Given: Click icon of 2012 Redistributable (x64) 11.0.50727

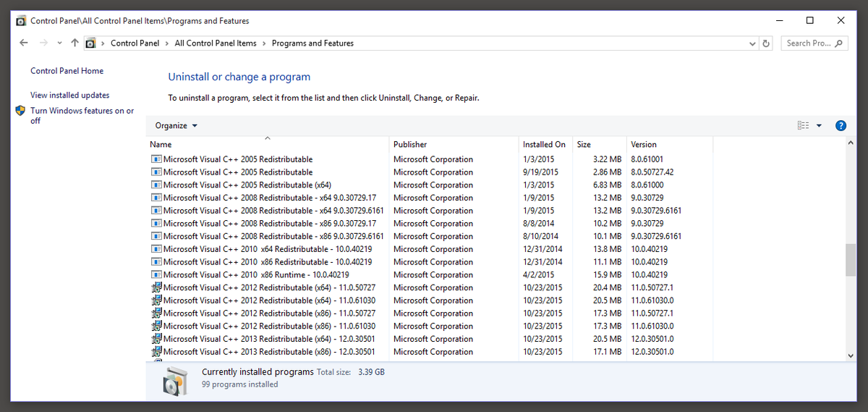Looking at the screenshot, I should tap(156, 287).
